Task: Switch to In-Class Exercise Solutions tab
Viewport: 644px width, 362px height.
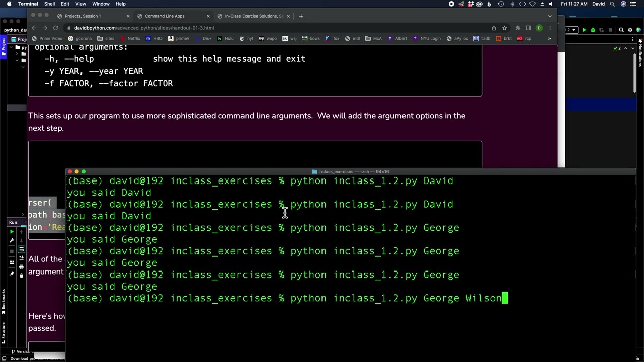Action: pos(254,16)
